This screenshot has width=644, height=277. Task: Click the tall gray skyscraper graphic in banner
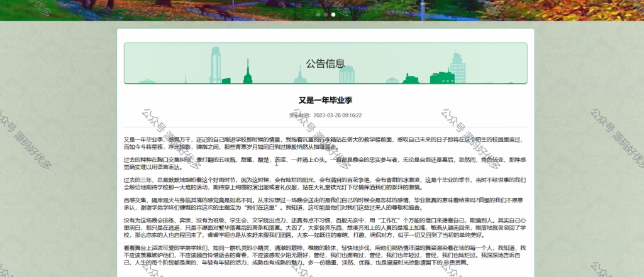216,65
